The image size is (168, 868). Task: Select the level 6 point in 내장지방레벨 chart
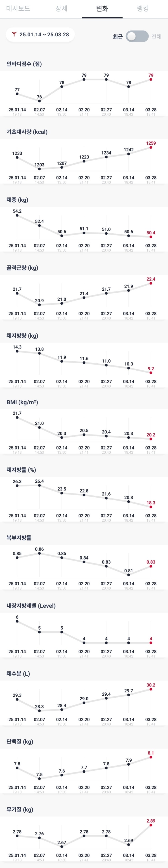coord(17,621)
